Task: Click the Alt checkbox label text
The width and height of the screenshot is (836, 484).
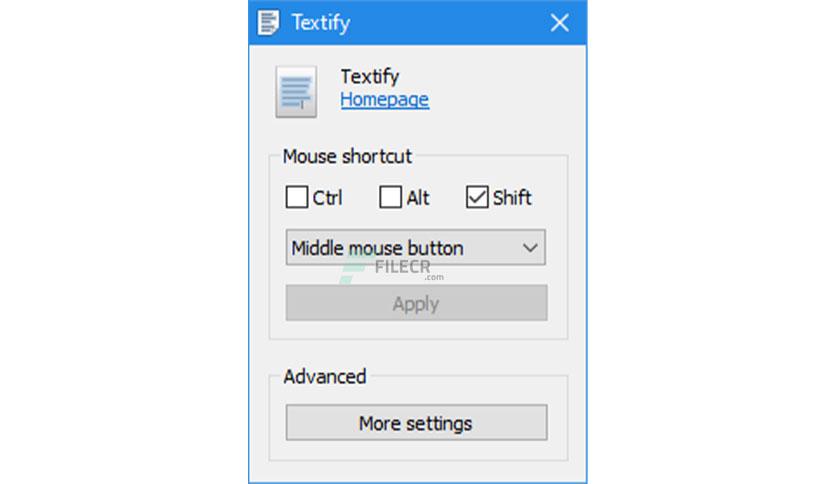Action: (418, 198)
